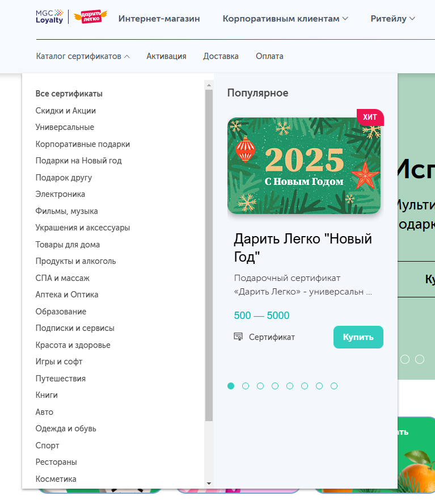435x504 pixels.
Task: Click the MGC Loyalty logo
Action: click(x=49, y=16)
